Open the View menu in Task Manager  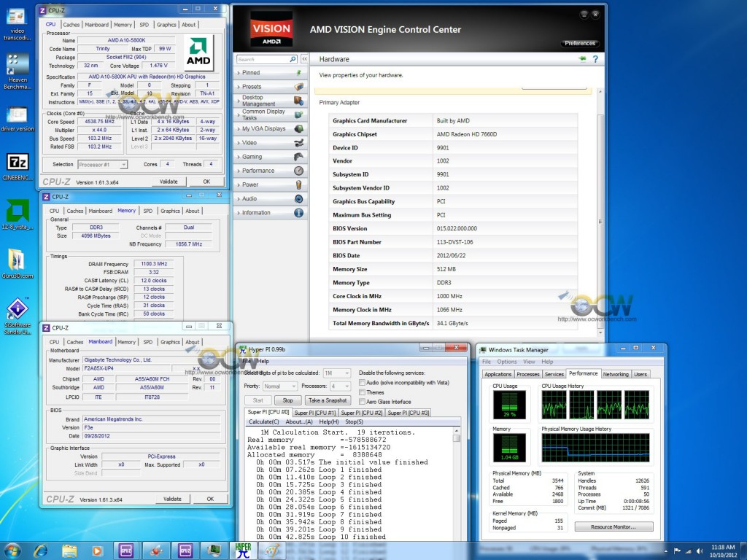[529, 362]
